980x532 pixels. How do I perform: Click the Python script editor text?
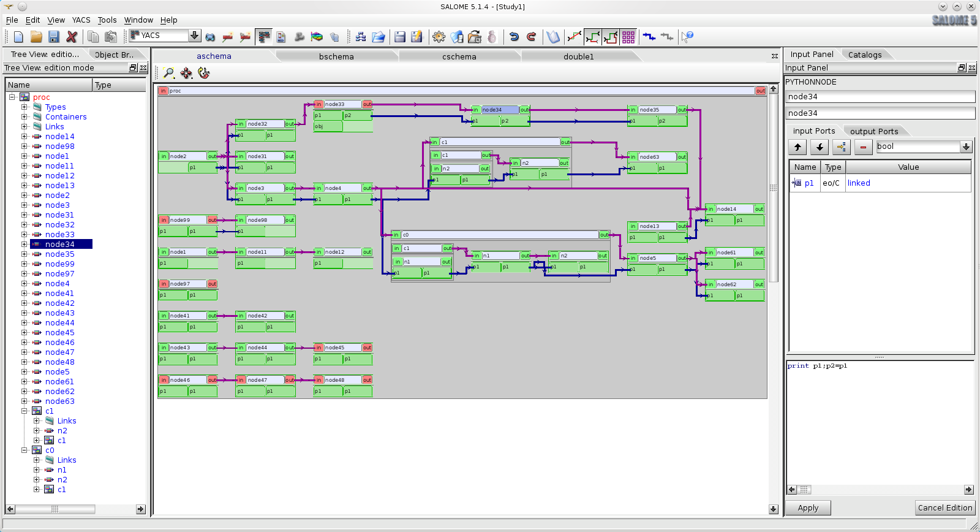click(x=817, y=366)
